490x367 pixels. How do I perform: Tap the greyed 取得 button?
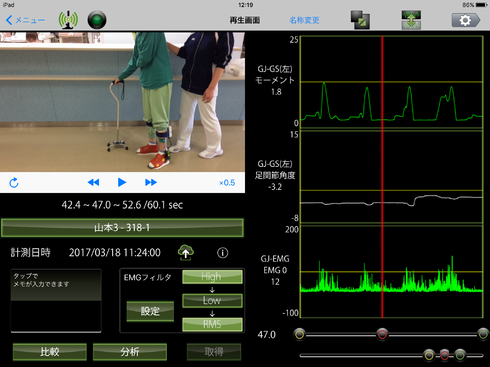point(214,352)
